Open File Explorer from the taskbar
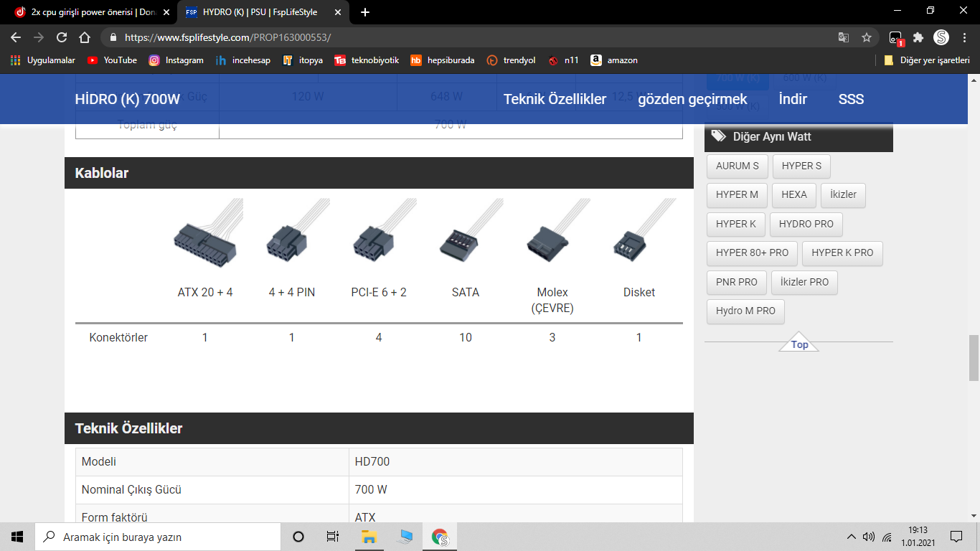Viewport: 980px width, 551px height. pos(369,537)
